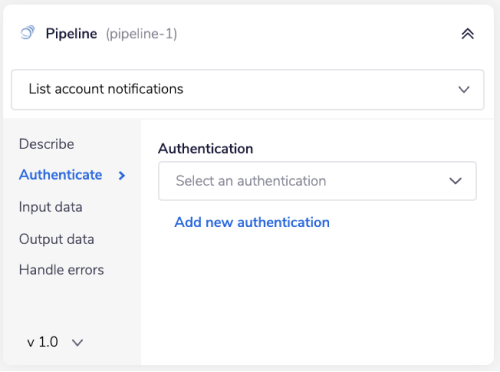
Task: Click the Pipeline title text
Action: (71, 34)
